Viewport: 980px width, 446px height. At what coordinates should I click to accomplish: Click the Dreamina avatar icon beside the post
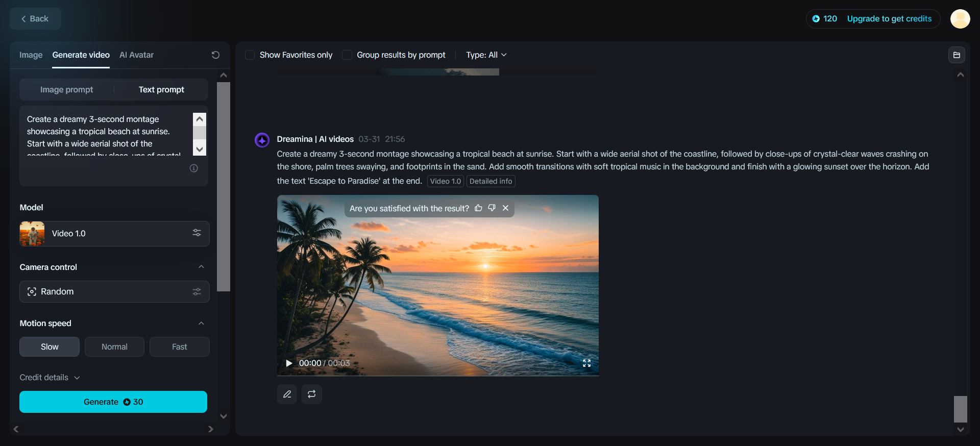[x=262, y=140]
